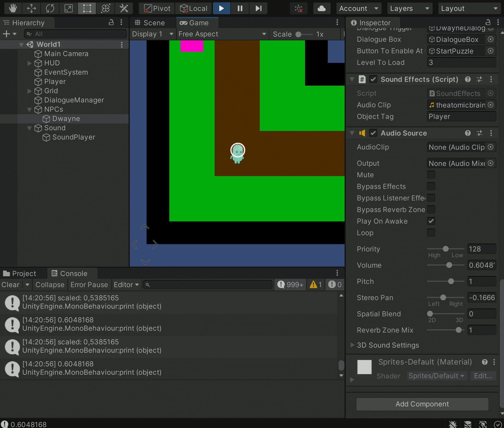Select the Rotate tool
Viewport: 504px width, 428px height.
click(x=50, y=9)
